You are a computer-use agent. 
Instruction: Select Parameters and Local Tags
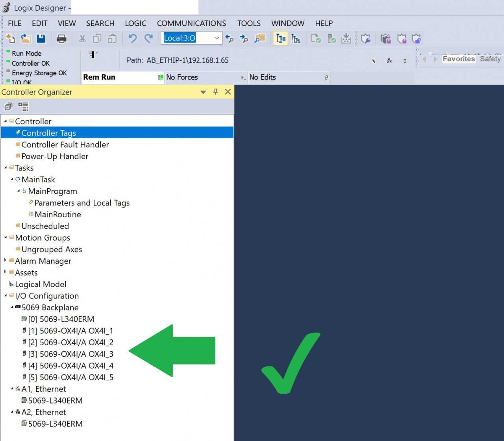[x=82, y=203]
